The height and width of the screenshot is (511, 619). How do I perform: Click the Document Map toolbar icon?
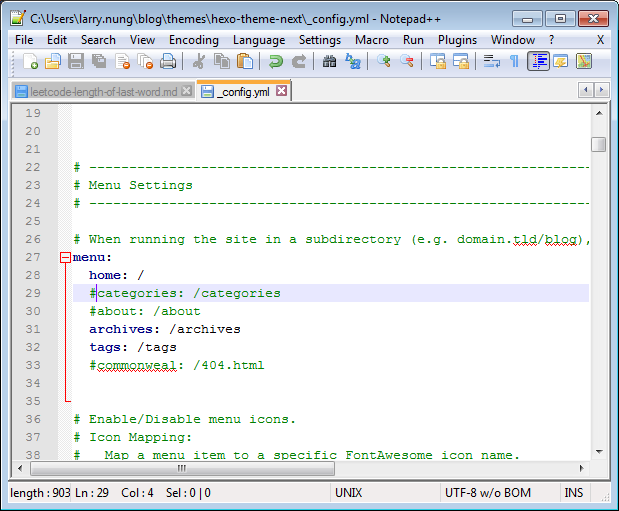click(x=583, y=62)
